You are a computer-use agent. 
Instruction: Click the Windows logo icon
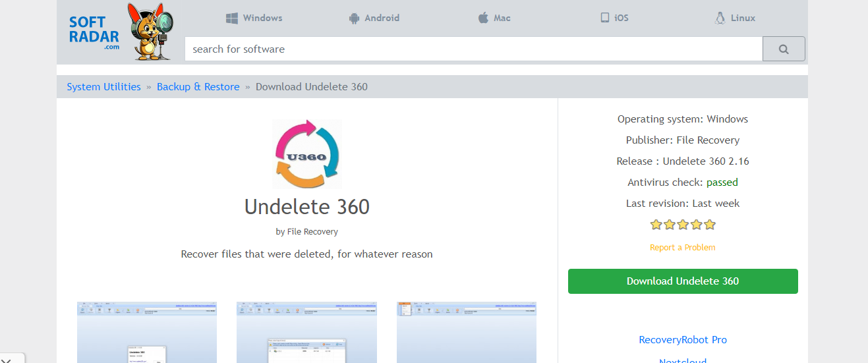(232, 18)
